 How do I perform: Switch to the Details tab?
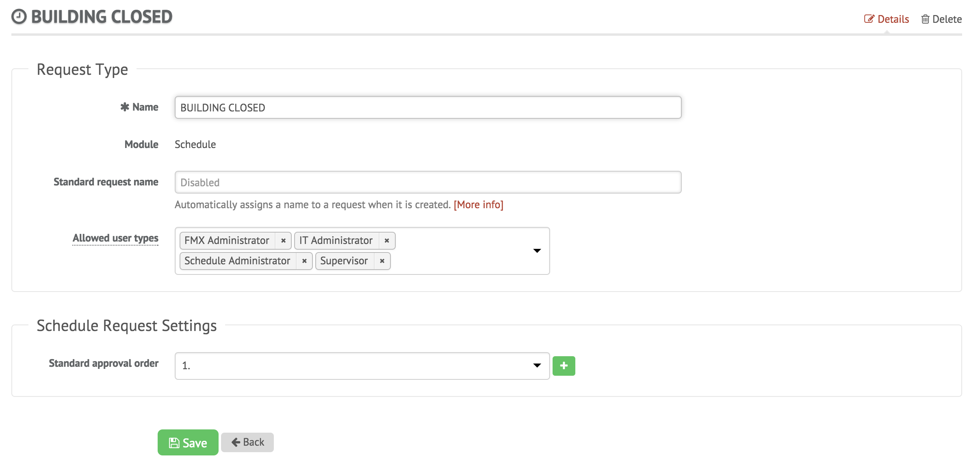pos(887,19)
